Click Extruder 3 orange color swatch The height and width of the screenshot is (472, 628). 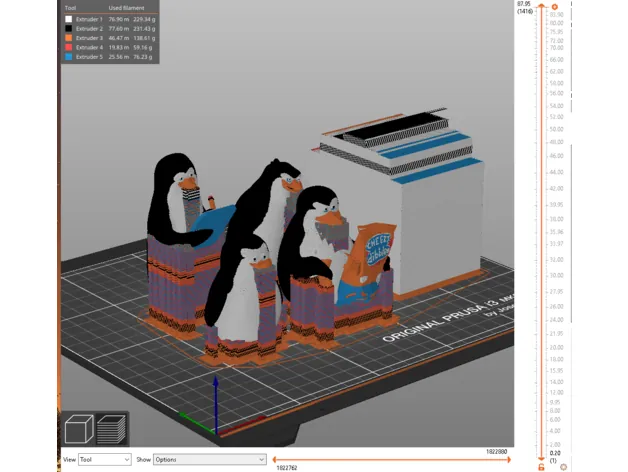68,37
